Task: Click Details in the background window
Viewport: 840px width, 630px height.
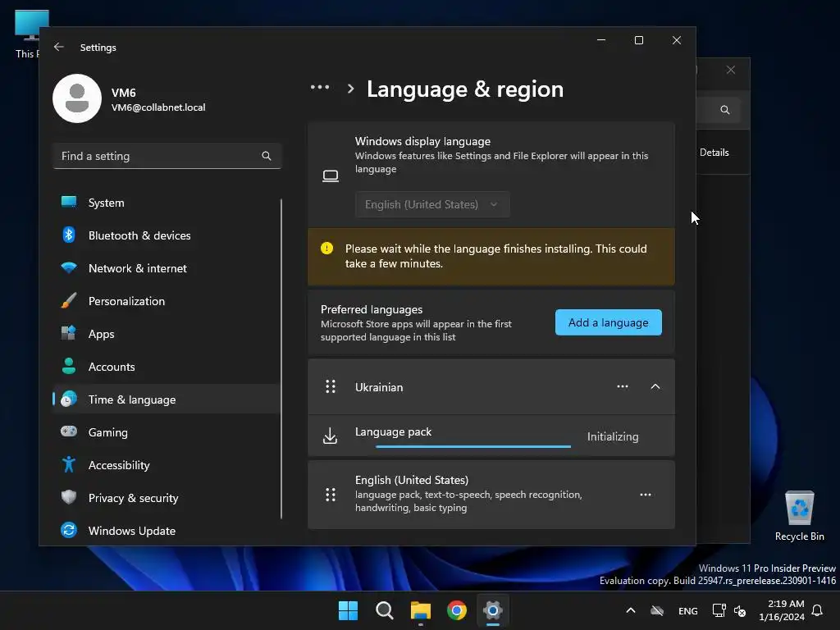Action: point(714,153)
